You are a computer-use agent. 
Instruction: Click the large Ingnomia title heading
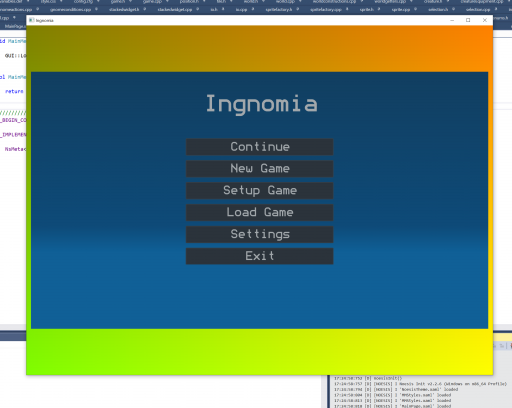coord(261,104)
